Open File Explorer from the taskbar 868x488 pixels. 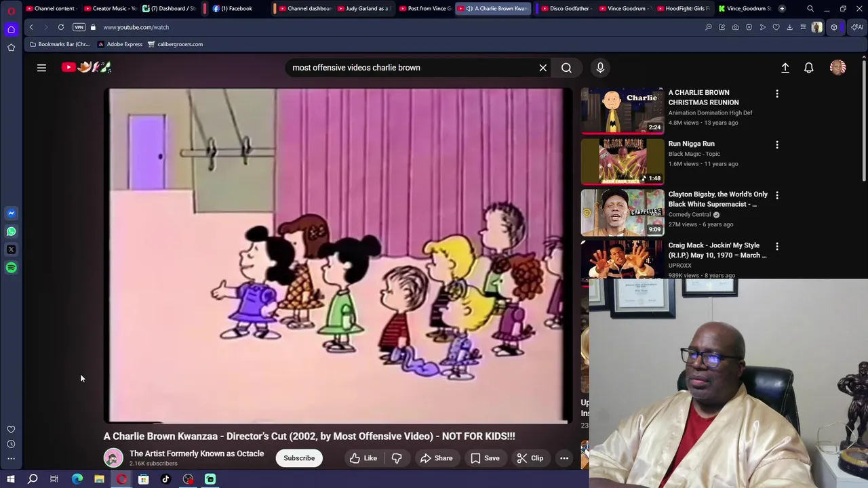point(99,479)
